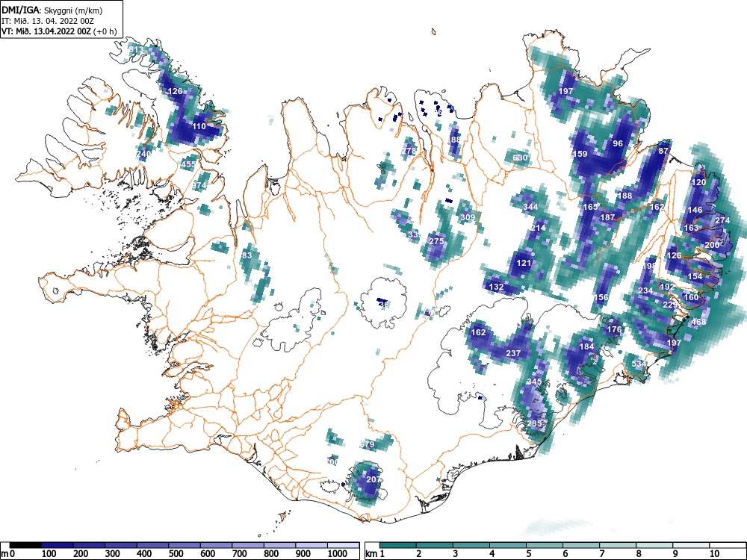
Task: Click the visibility value '159' on the map
Action: [580, 154]
